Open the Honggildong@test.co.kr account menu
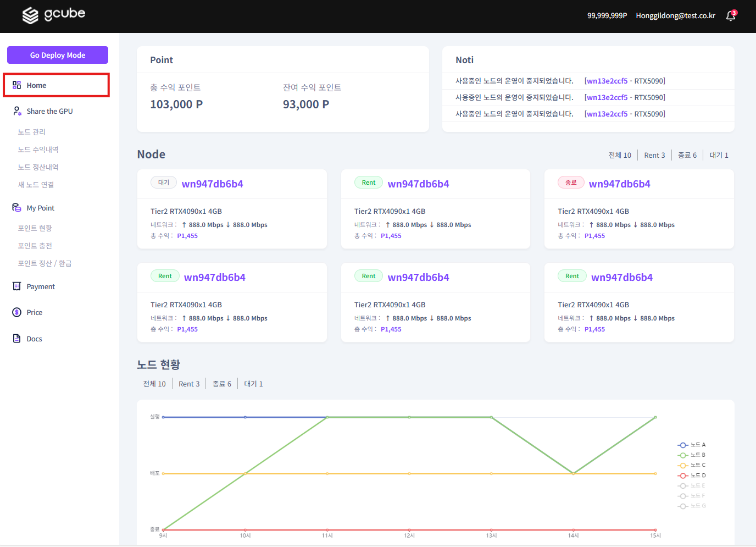Screen dimensions: 756x547 [x=675, y=16]
